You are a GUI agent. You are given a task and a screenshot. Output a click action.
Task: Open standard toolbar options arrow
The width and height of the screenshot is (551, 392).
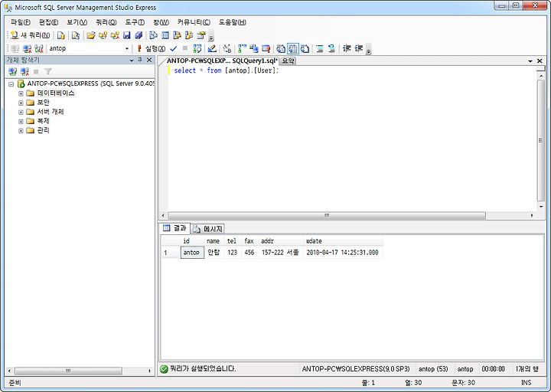(211, 36)
